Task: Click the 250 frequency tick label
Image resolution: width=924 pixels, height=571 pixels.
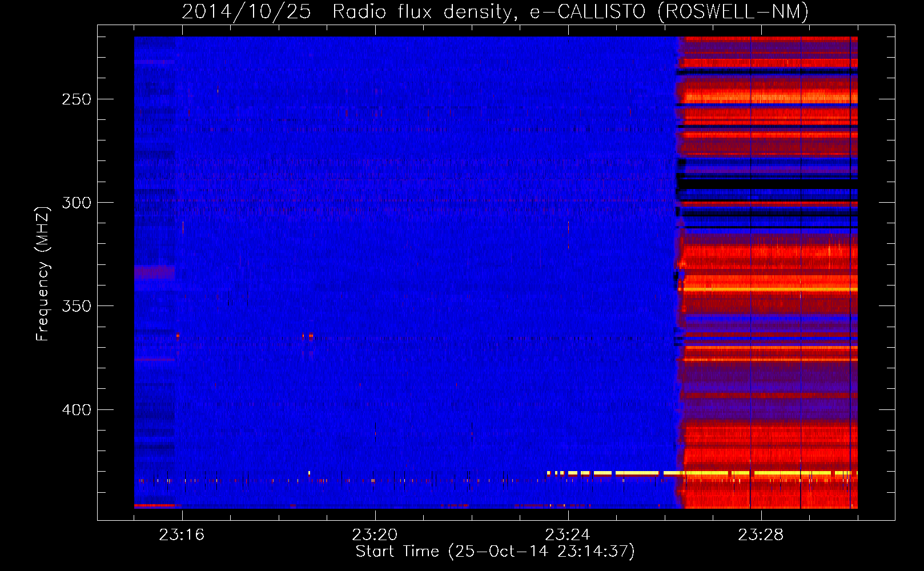Action: coord(77,99)
